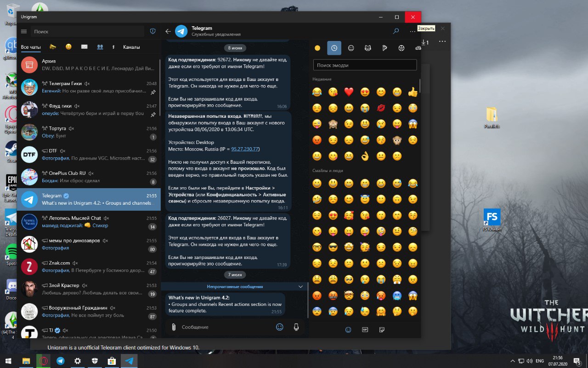Open the Тортуга chat
The width and height of the screenshot is (588, 368).
point(89,132)
